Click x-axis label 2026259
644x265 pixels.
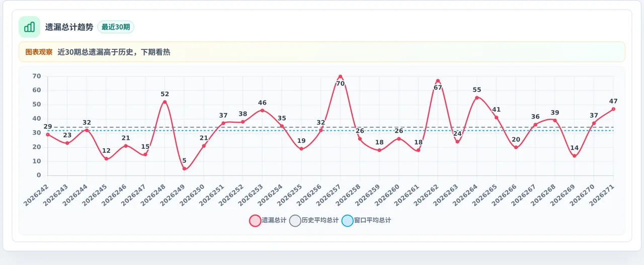[x=368, y=194]
